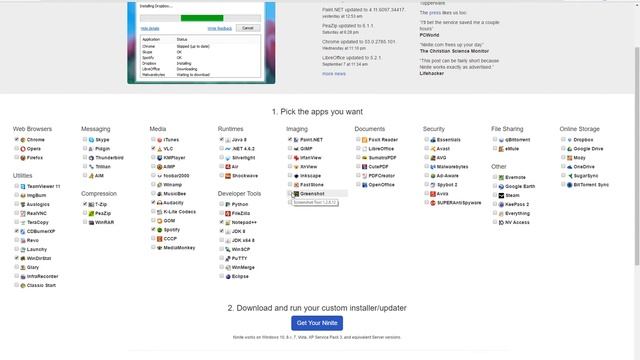Click the iTunes app icon

pos(160,140)
